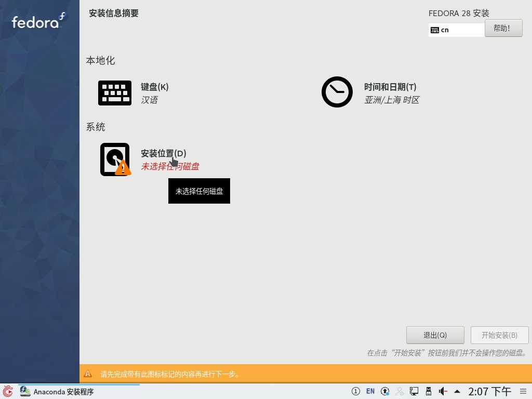
Task: Click the EN input method indicator
Action: click(x=370, y=391)
